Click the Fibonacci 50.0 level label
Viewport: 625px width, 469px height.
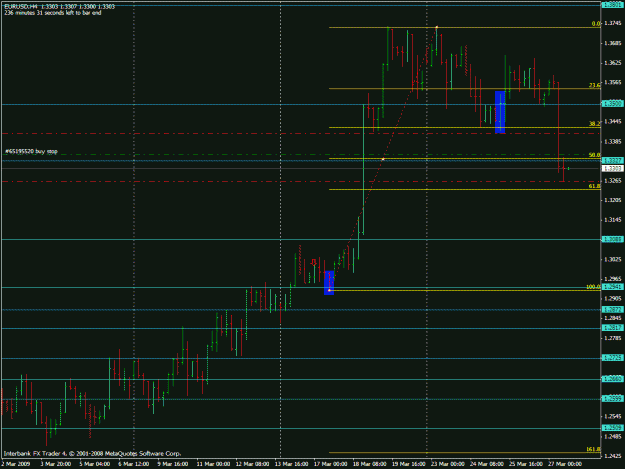point(595,155)
